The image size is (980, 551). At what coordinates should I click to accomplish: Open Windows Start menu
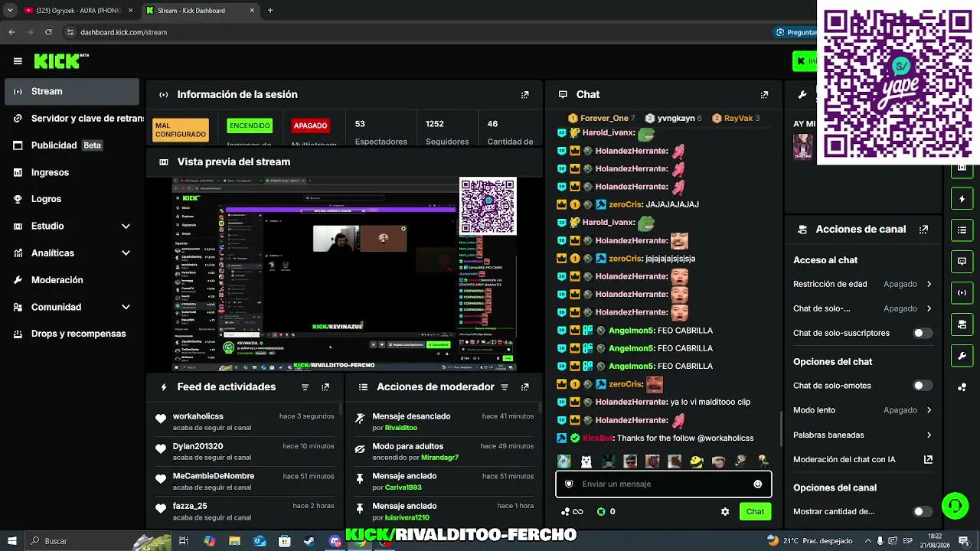tap(11, 541)
